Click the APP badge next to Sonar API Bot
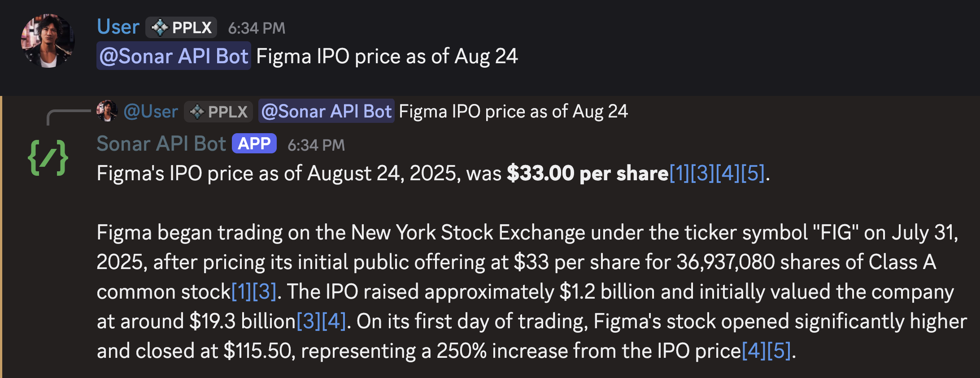The width and height of the screenshot is (980, 378). coord(254,144)
